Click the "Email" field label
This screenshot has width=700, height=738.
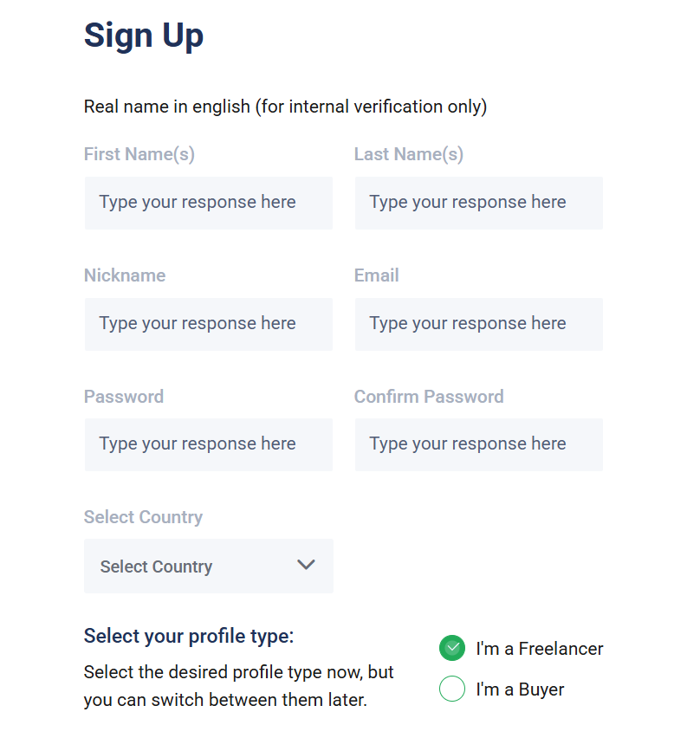click(377, 275)
